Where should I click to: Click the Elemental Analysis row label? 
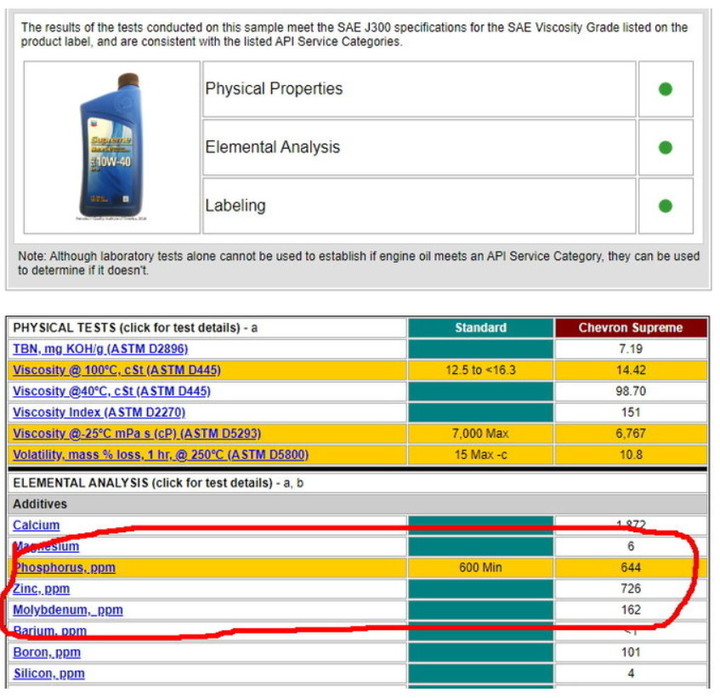272,147
